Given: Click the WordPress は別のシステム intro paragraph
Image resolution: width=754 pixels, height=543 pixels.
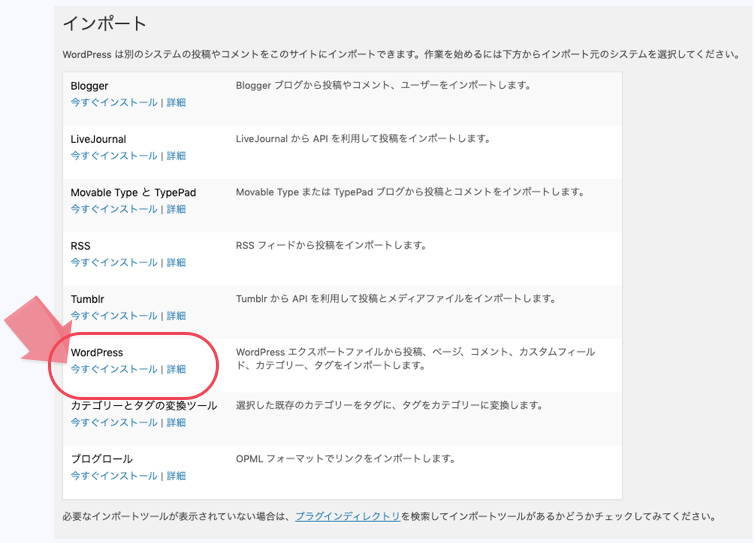Looking at the screenshot, I should click(402, 55).
